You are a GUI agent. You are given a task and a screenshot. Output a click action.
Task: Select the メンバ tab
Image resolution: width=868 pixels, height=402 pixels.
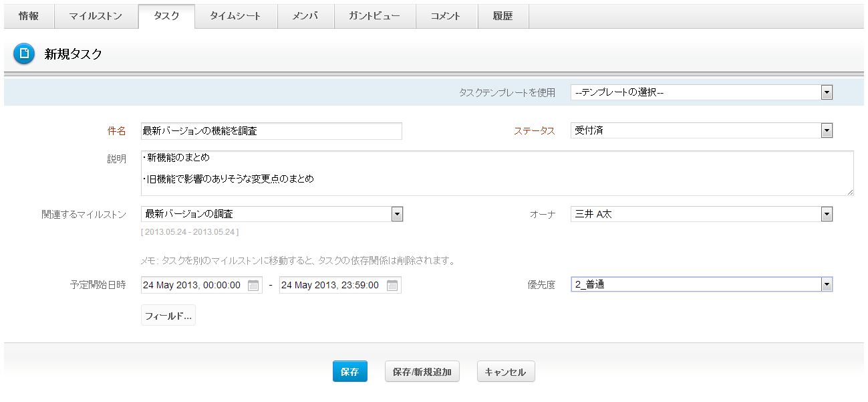tap(305, 16)
